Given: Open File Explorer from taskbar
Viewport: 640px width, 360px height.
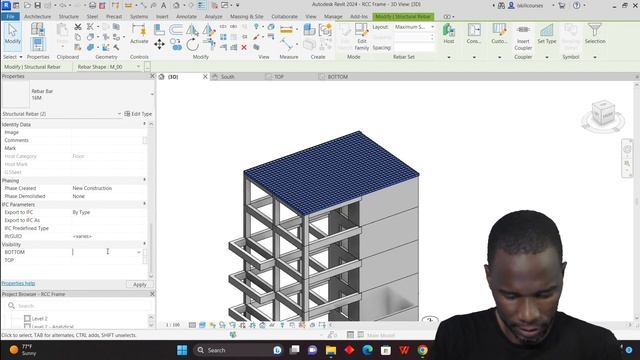Looking at the screenshot, I should [331, 350].
